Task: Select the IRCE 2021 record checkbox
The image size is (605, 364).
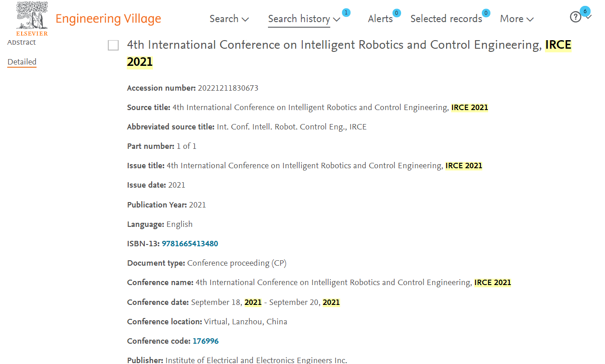Action: 113,46
